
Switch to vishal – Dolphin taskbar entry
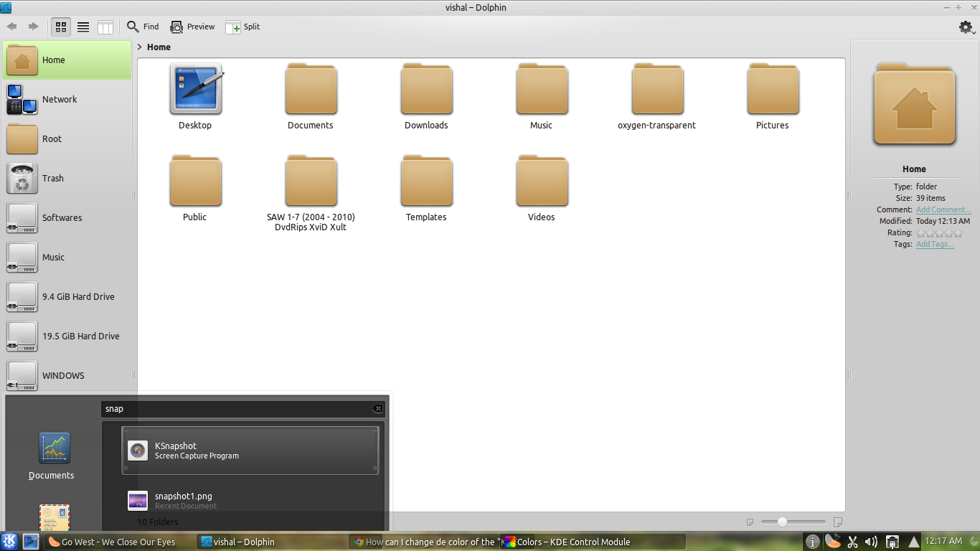[x=270, y=542]
